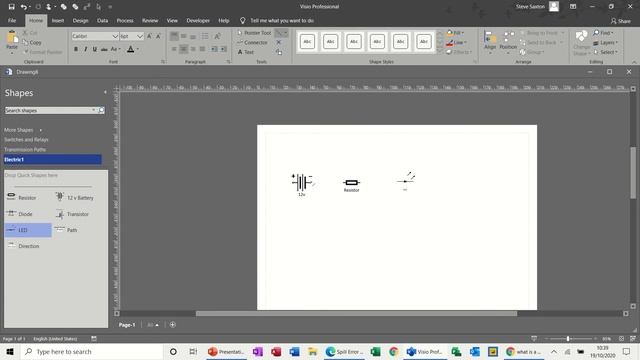This screenshot has height=360, width=640.
Task: Click Select in the Editing group
Action: [x=605, y=52]
